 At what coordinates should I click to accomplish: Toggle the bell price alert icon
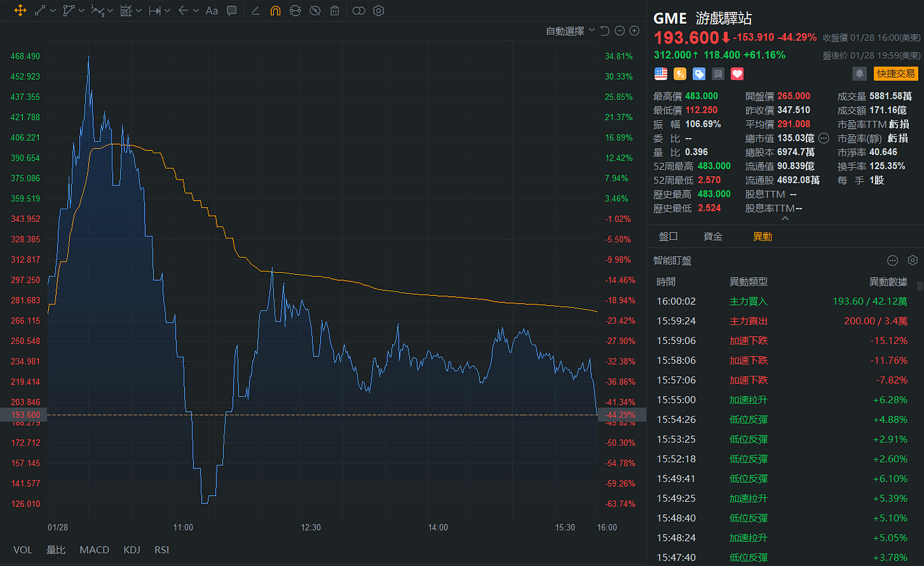point(859,73)
